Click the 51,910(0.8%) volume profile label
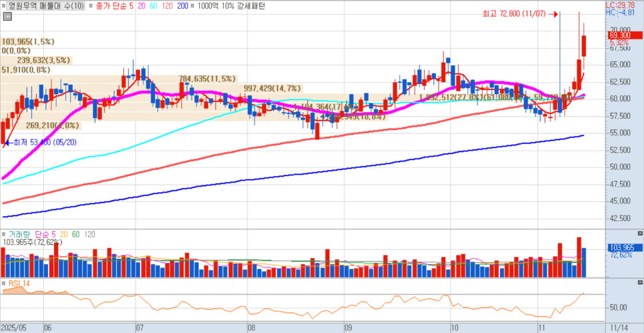644x333 pixels. [x=26, y=70]
